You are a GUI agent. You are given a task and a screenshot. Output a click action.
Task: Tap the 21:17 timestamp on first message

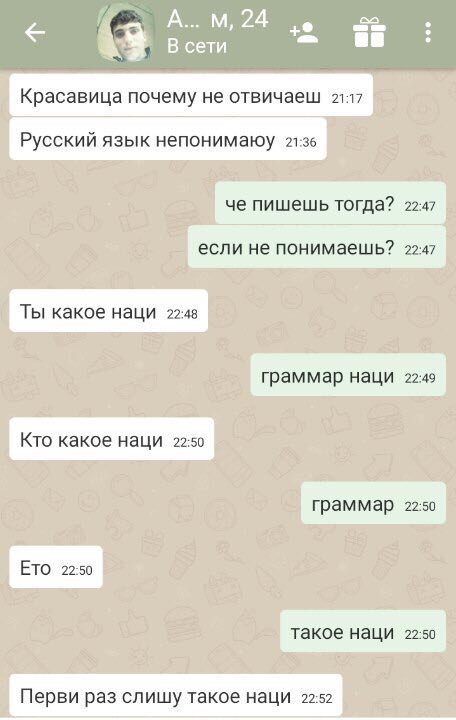347,98
